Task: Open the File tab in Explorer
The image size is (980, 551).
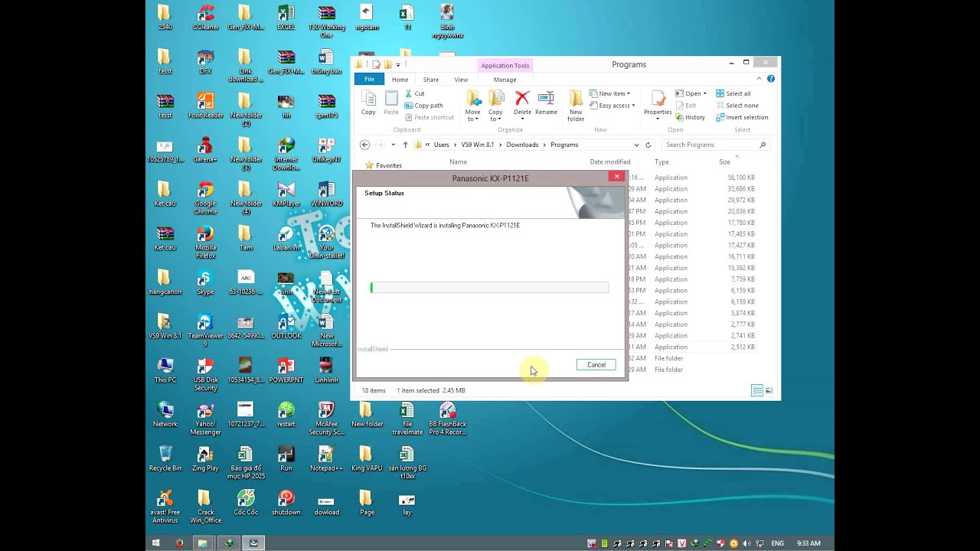Action: (369, 79)
